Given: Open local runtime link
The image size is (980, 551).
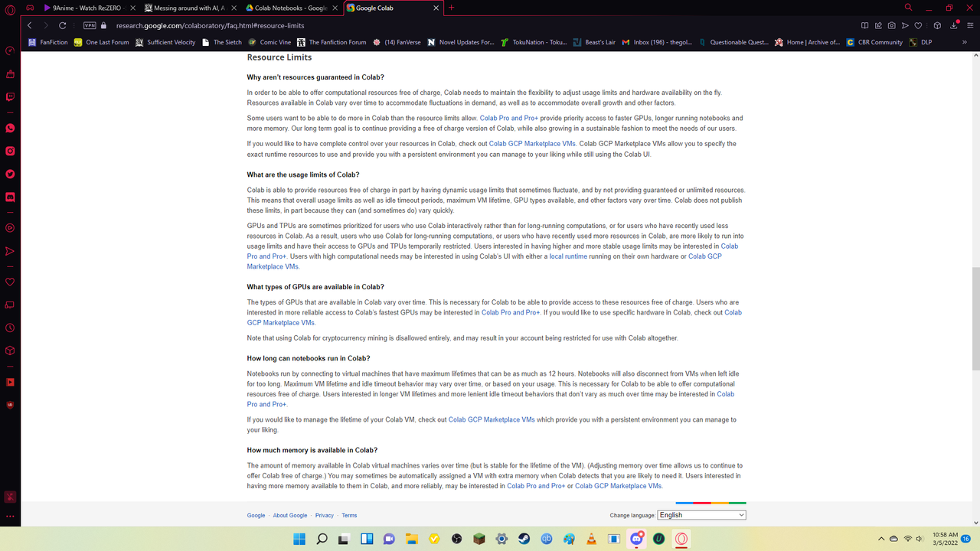Looking at the screenshot, I should [568, 256].
